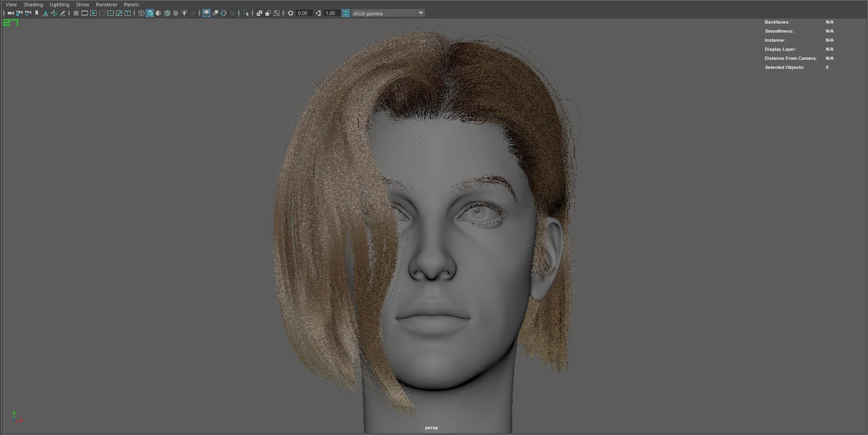Click the persp camera name label
The height and width of the screenshot is (435, 868).
tap(431, 428)
